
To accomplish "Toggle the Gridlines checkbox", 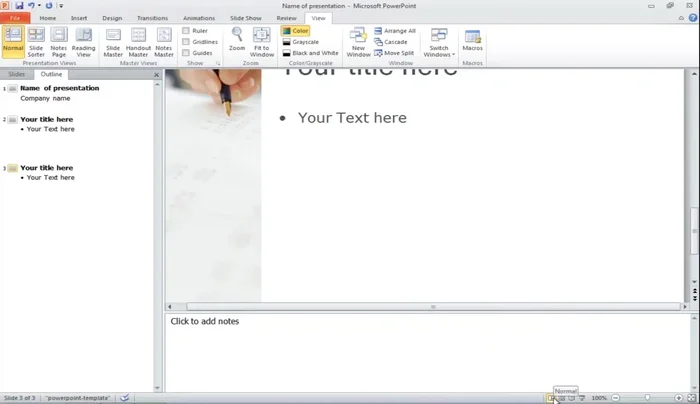I will [186, 42].
